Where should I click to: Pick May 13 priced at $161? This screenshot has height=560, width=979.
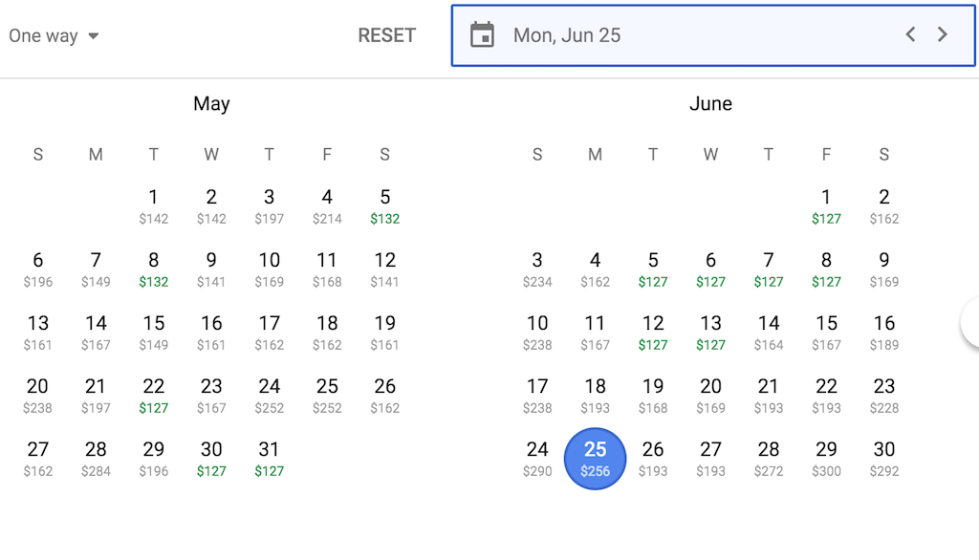37,333
